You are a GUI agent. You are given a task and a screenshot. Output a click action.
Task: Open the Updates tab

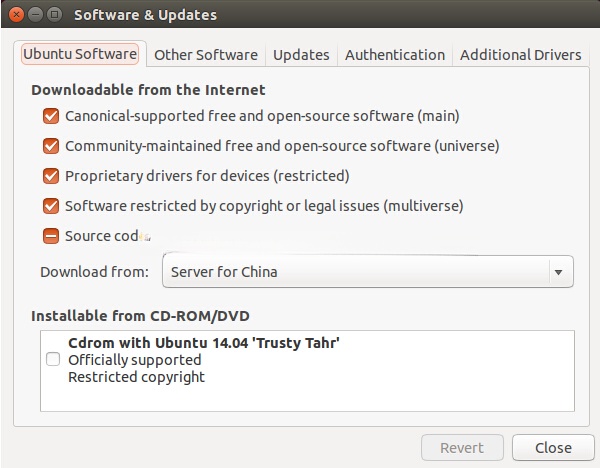(301, 55)
